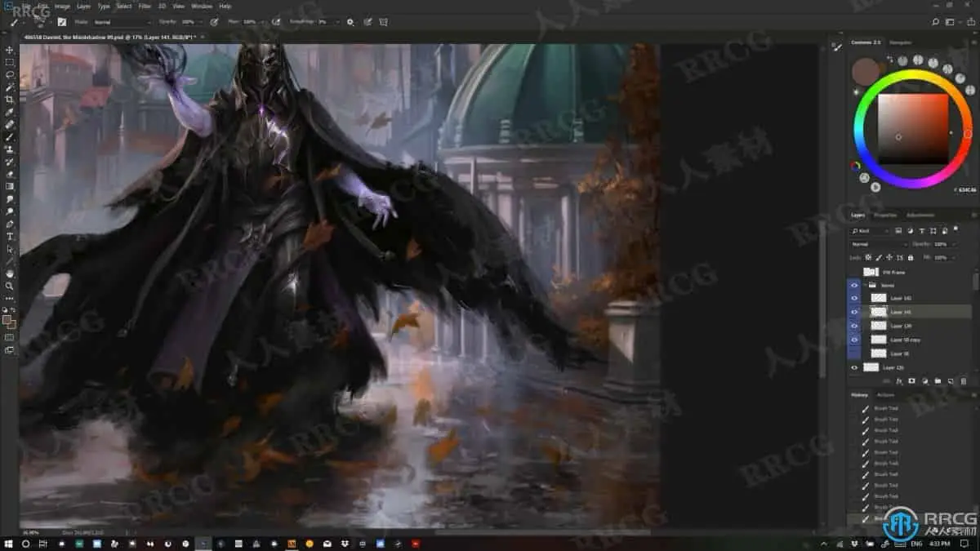
Task: Select the Zoom tool
Action: (x=10, y=286)
